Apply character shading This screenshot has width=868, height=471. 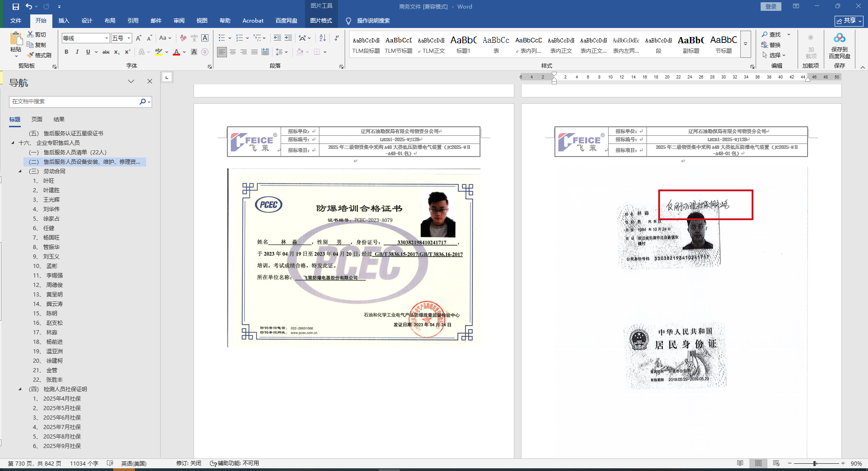pyautogui.click(x=194, y=52)
